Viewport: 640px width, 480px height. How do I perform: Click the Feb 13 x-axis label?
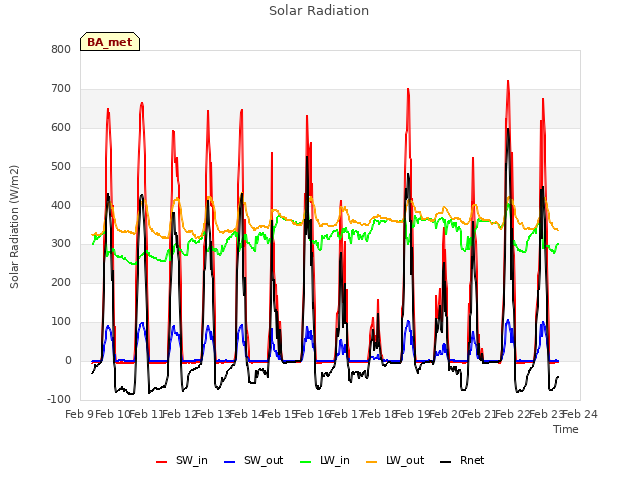pyautogui.click(x=212, y=414)
